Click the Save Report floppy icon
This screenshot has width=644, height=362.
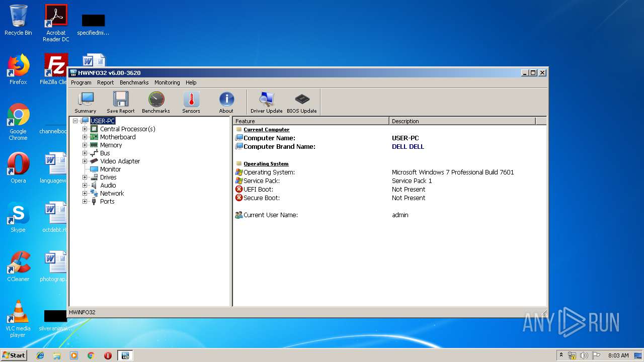[x=121, y=103]
